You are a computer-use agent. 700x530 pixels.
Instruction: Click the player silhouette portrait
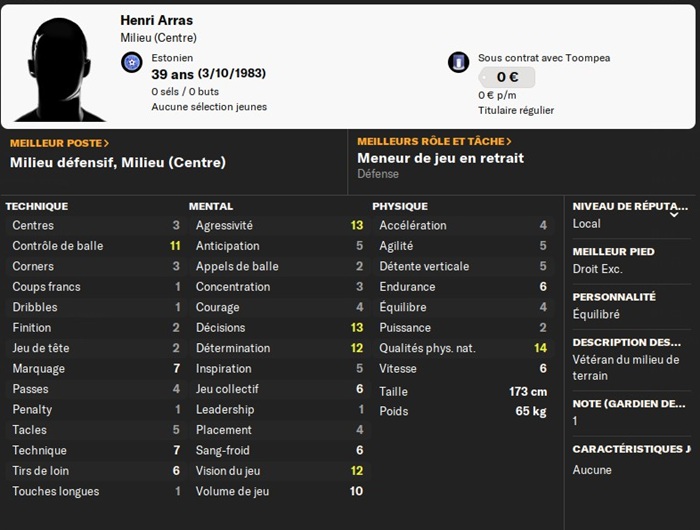pyautogui.click(x=59, y=69)
